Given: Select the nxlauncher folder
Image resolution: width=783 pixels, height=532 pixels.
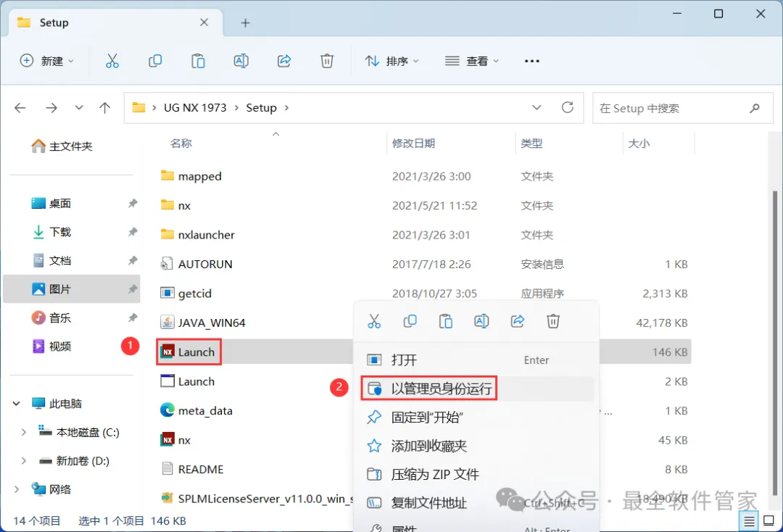Looking at the screenshot, I should (198, 235).
